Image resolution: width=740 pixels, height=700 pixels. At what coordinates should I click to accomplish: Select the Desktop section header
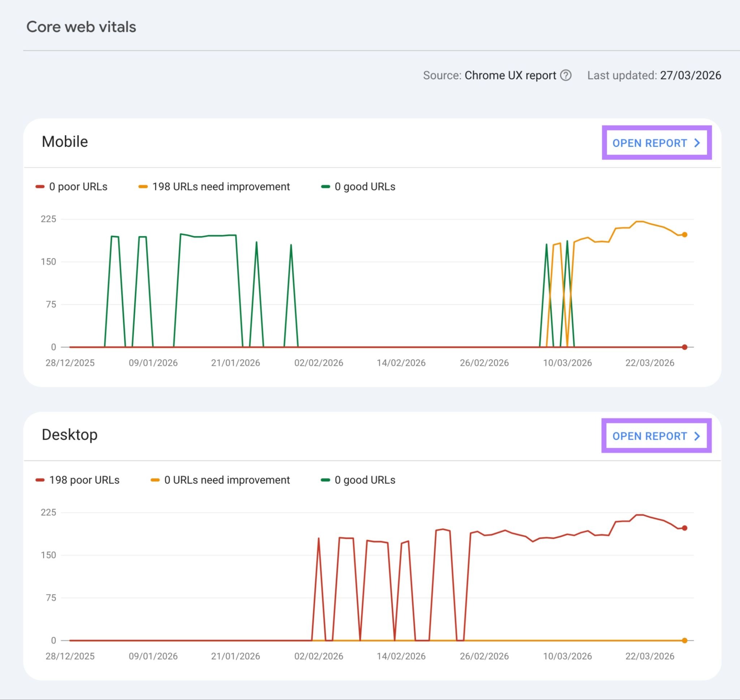(69, 434)
